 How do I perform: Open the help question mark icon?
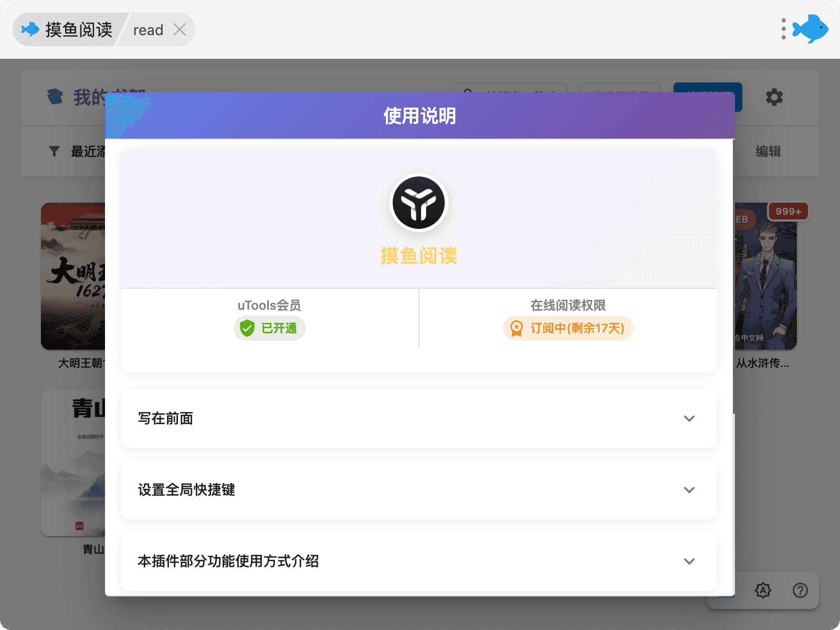[800, 591]
